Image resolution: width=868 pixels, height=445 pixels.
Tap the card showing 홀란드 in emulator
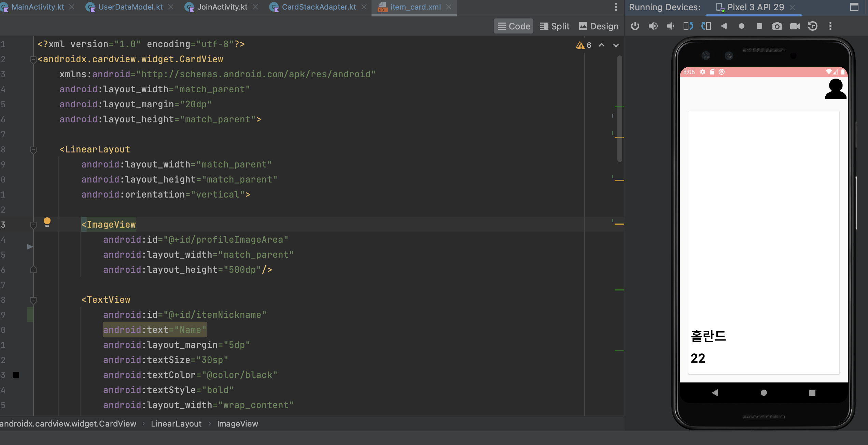pos(764,242)
